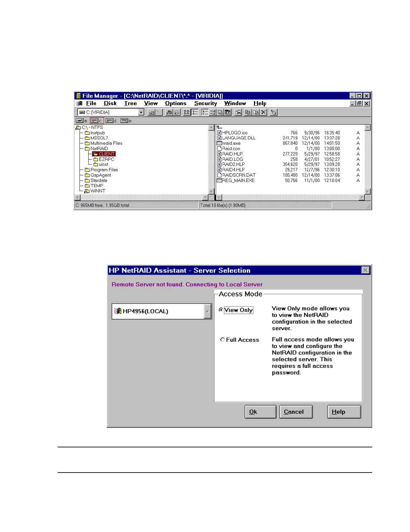Open the Security menu
The image size is (410, 532).
pyautogui.click(x=206, y=103)
